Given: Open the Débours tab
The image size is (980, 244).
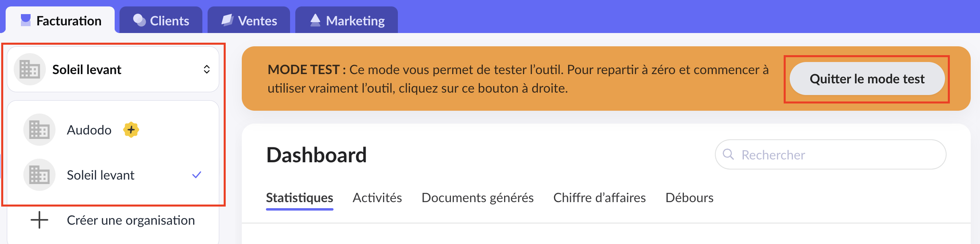Looking at the screenshot, I should (689, 198).
